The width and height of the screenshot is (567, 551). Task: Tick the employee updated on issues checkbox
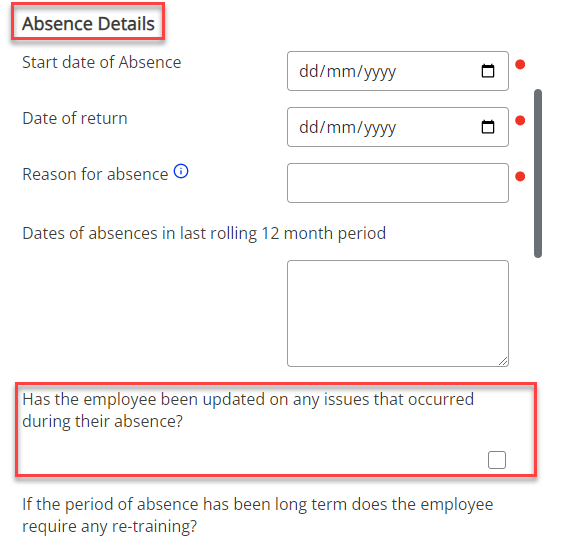coord(496,460)
